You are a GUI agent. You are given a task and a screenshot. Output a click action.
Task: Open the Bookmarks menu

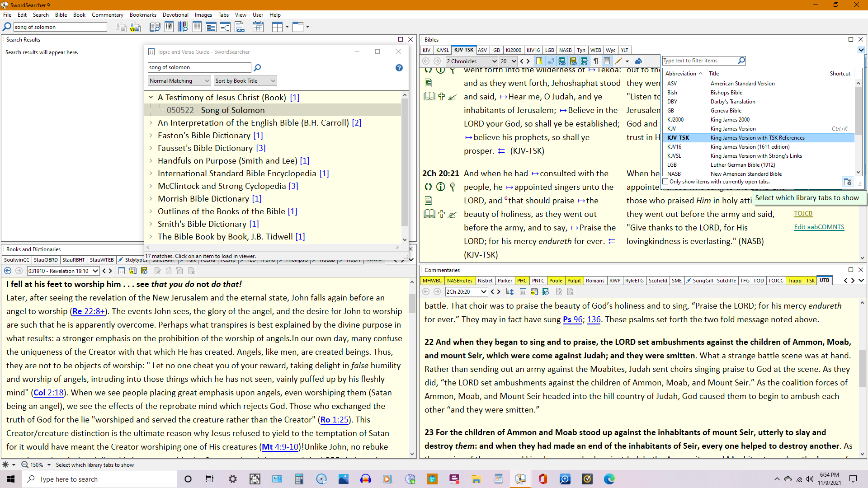point(143,15)
